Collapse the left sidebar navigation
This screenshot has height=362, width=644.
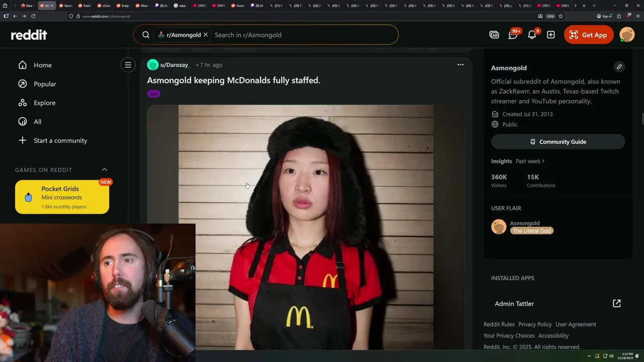[128, 65]
